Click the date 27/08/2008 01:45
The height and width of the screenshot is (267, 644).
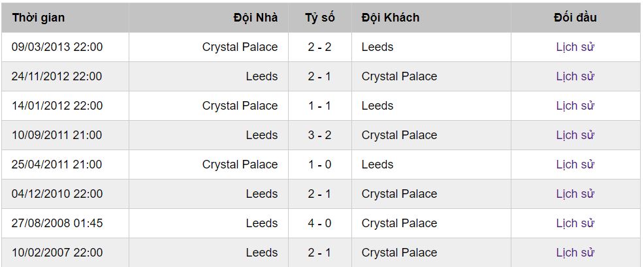pyautogui.click(x=57, y=223)
